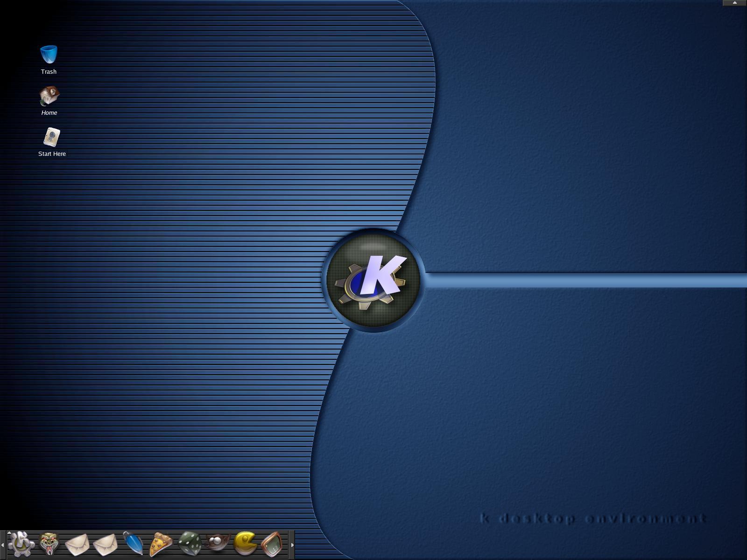This screenshot has height=560, width=747.
Task: Launch the green dice icon in the panel
Action: pos(190,544)
